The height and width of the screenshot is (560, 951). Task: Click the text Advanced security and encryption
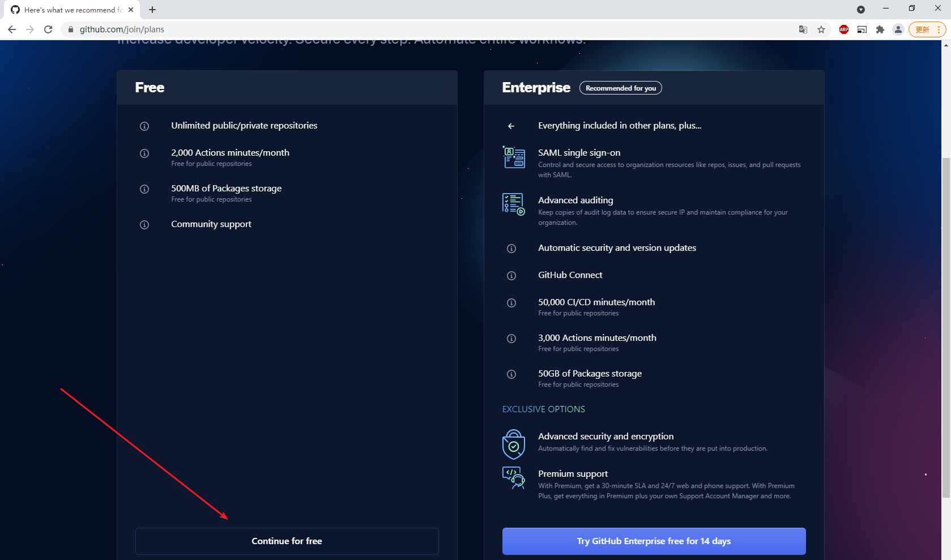pyautogui.click(x=606, y=437)
